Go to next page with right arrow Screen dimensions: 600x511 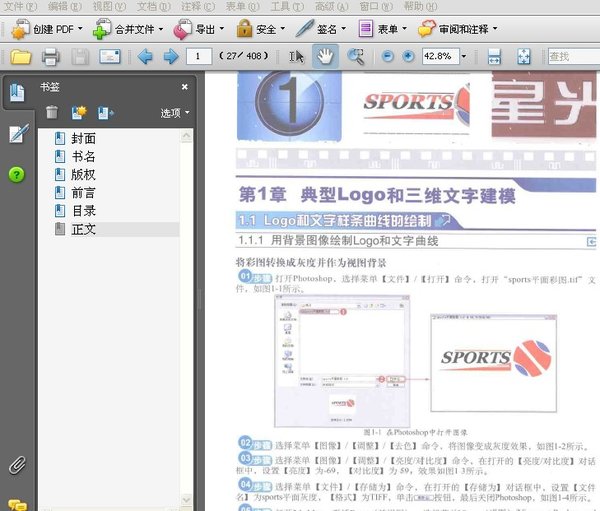(171, 57)
